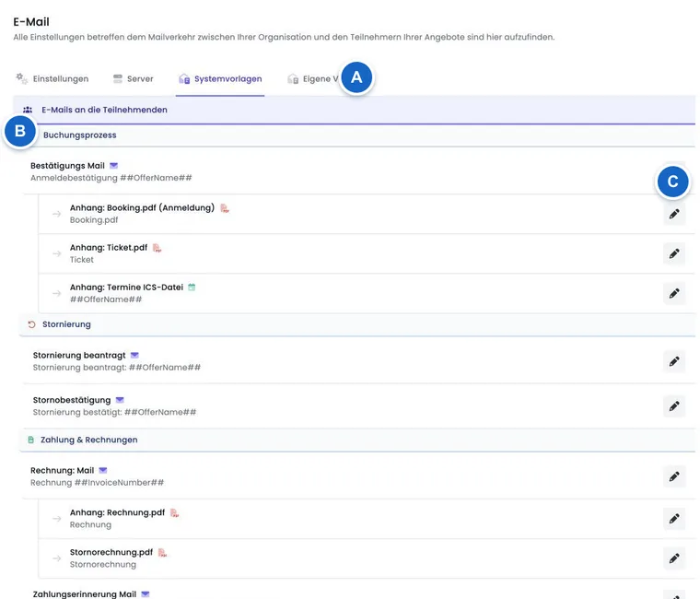Click subject 'Rechnung ##InvoiceNumber##'
700x599 pixels.
coord(97,482)
